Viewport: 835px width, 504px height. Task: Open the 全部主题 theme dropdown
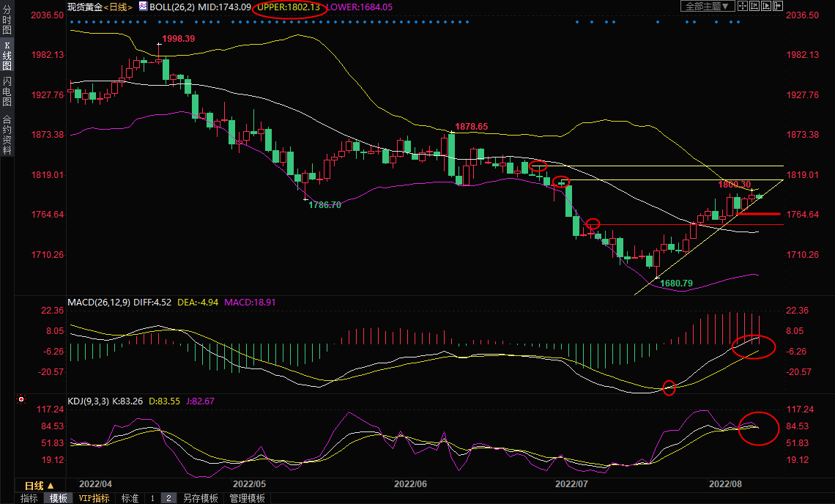707,7
